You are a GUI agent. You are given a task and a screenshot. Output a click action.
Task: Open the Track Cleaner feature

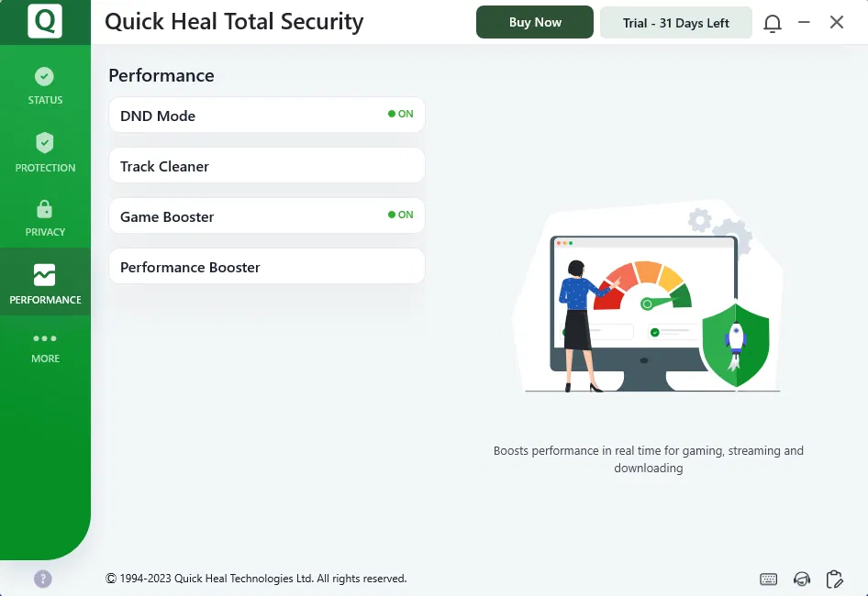pos(266,166)
